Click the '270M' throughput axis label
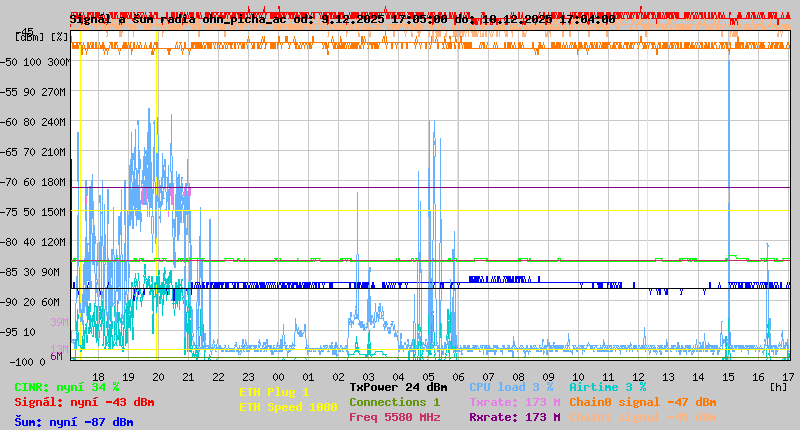This screenshot has width=800, height=430. [x=54, y=92]
